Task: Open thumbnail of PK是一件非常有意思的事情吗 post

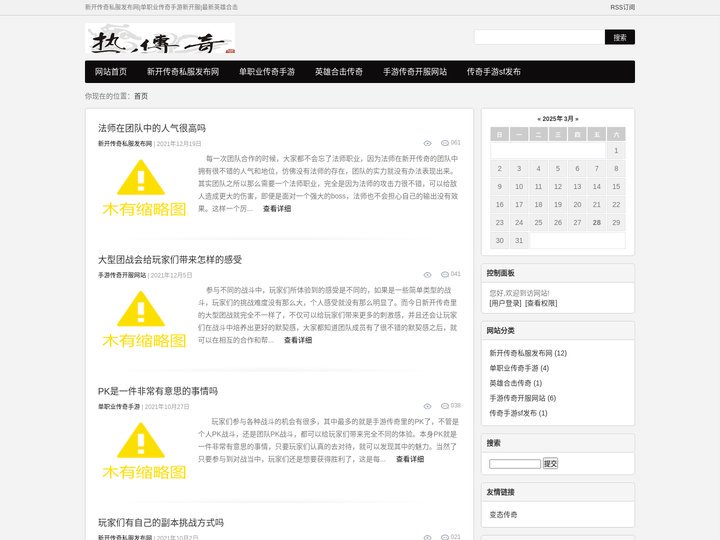Action: (x=144, y=450)
